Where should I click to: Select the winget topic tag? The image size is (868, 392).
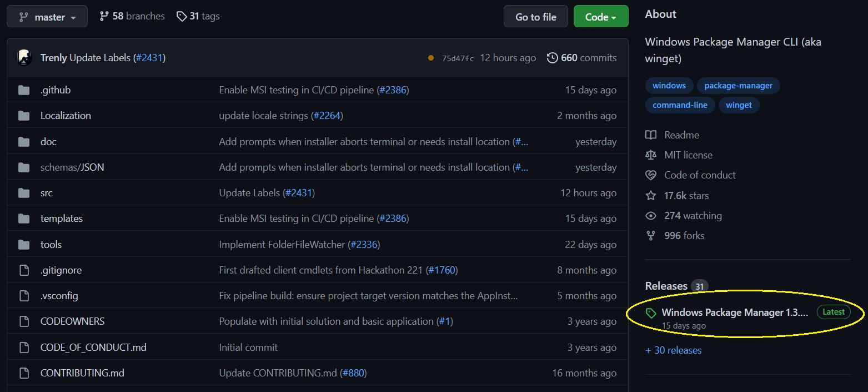click(739, 105)
